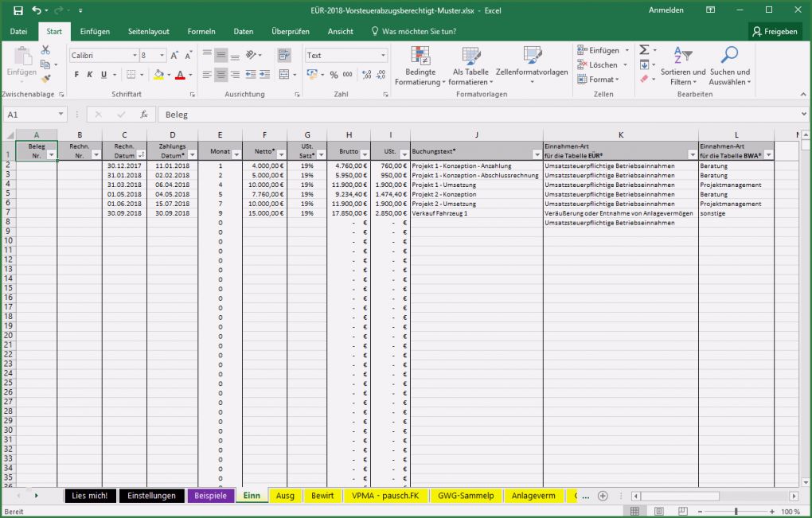
Task: Increase decimal places with the icon
Action: click(366, 74)
